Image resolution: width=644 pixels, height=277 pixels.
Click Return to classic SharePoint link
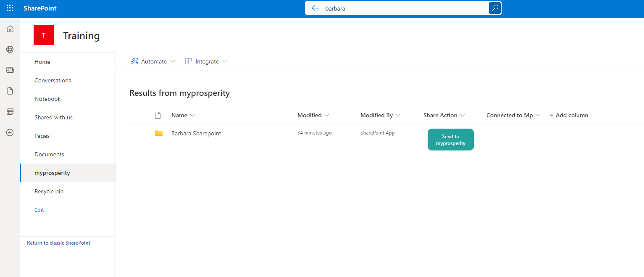pos(58,243)
